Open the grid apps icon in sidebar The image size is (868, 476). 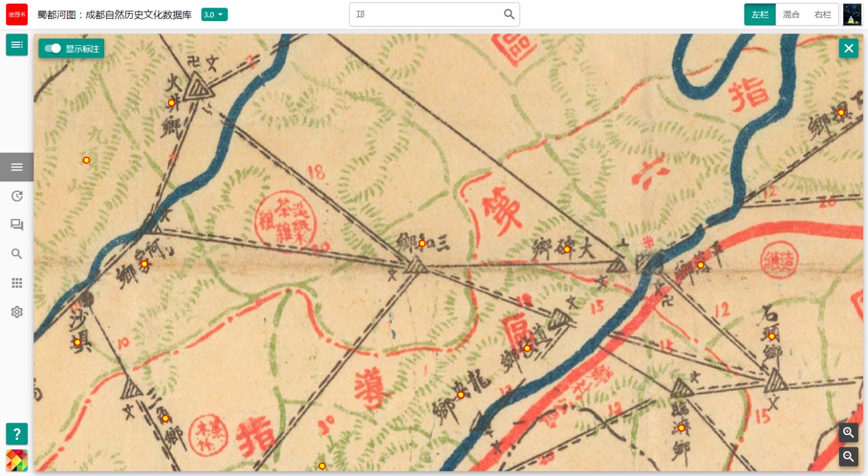coord(17,283)
